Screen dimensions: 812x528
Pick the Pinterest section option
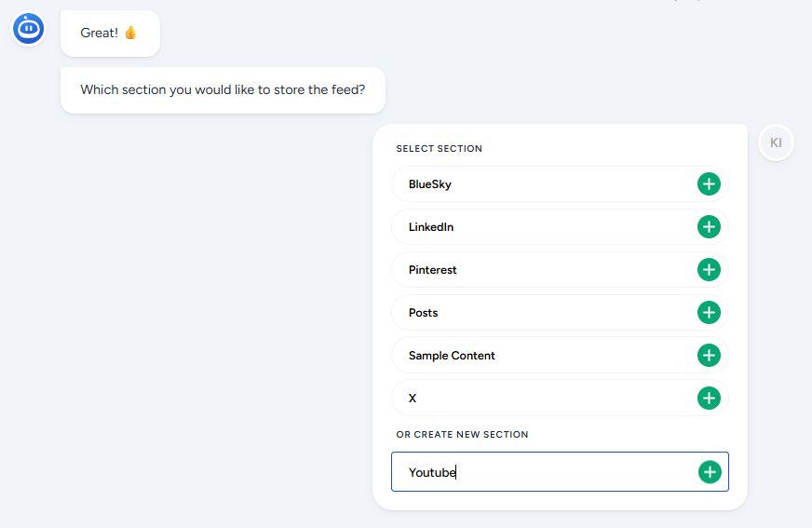coord(433,270)
